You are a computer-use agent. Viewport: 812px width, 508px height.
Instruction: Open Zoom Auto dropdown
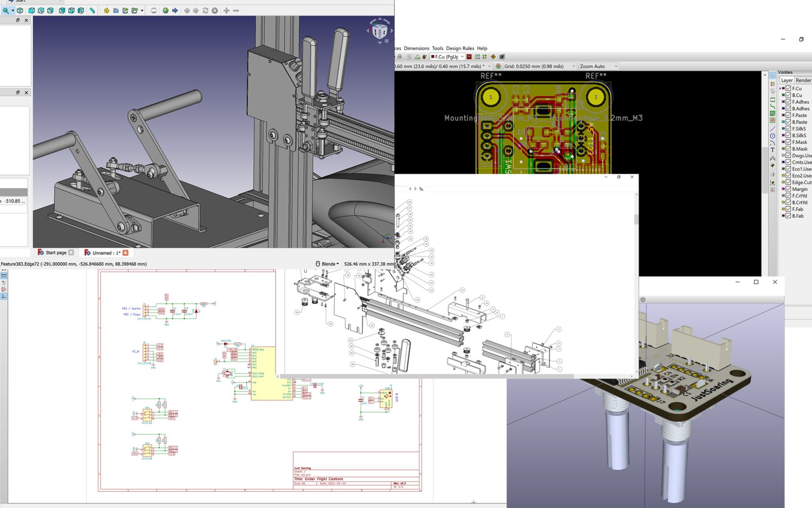click(599, 66)
